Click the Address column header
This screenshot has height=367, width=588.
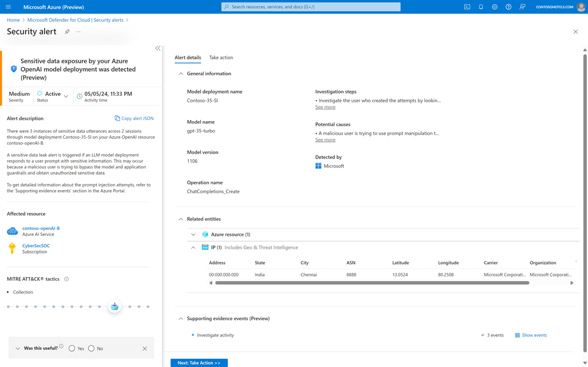coord(217,263)
